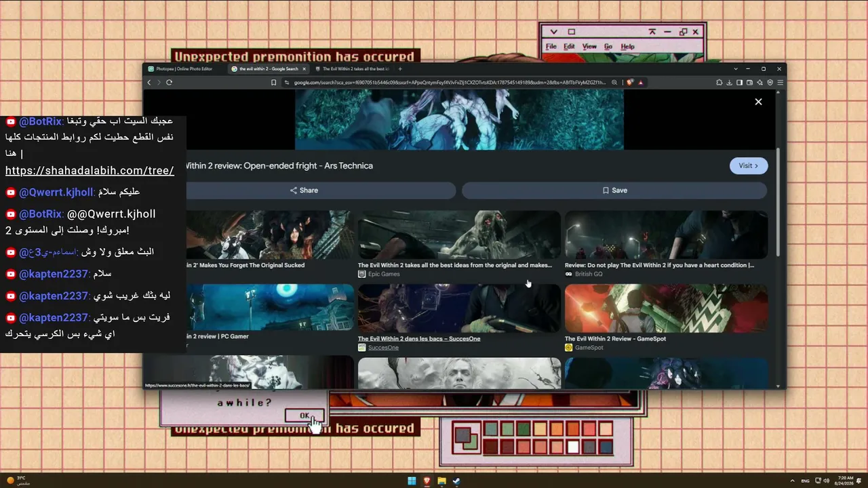The image size is (868, 488).
Task: Open the PC Gamer review image thumbnail
Action: (x=269, y=308)
